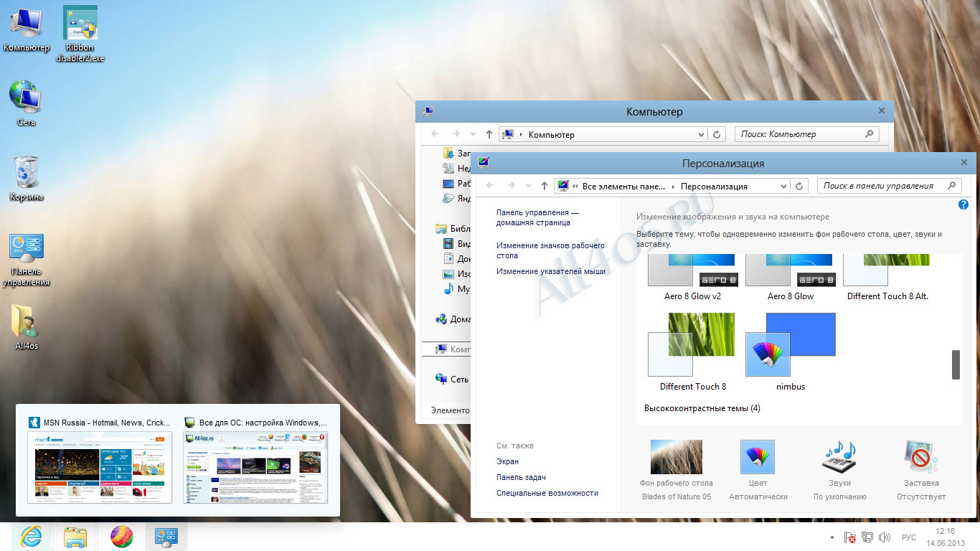Viewport: 980px width, 551px height.
Task: Refresh the Персонализация window address bar
Action: tap(799, 186)
